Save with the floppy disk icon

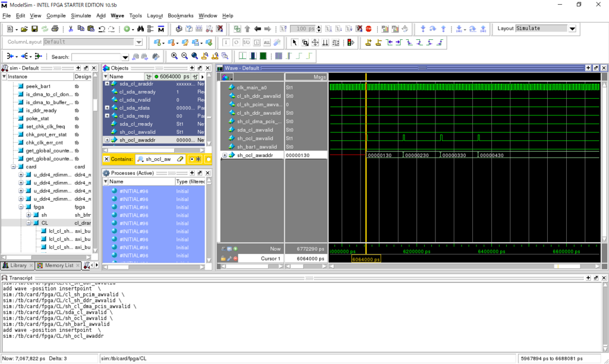(x=34, y=29)
